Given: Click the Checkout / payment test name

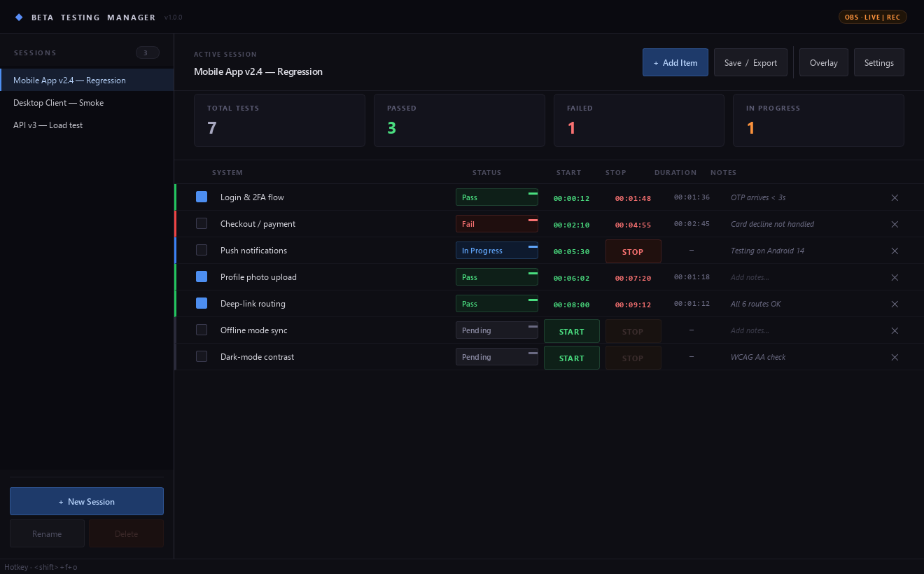Looking at the screenshot, I should pos(258,224).
